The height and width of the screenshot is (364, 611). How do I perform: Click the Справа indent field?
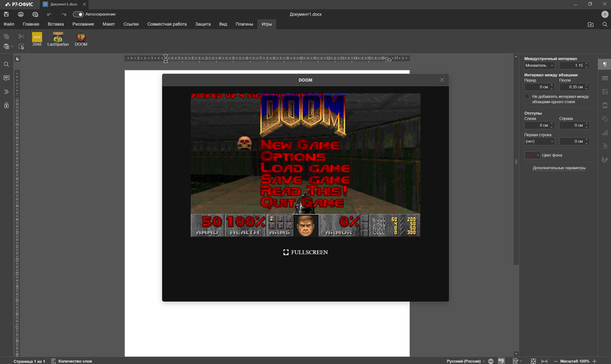pyautogui.click(x=574, y=125)
